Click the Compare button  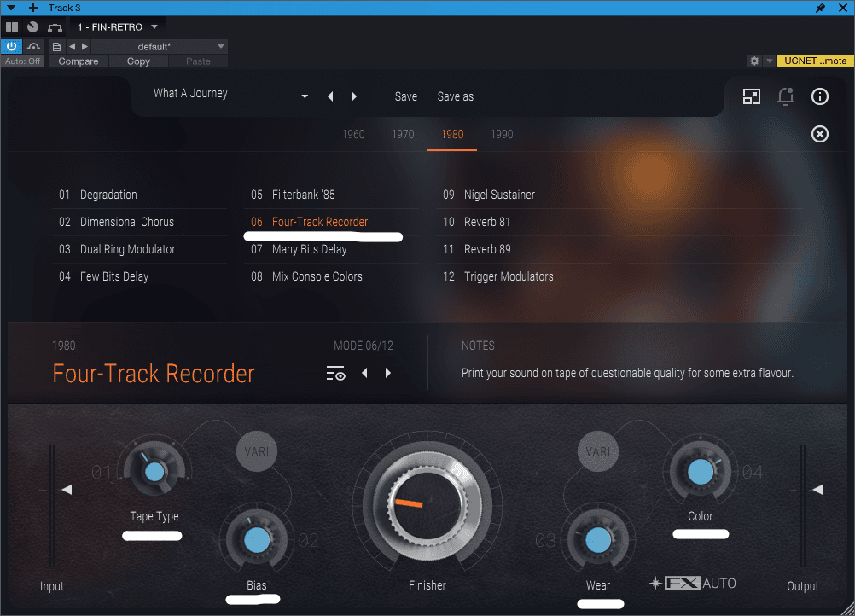79,61
